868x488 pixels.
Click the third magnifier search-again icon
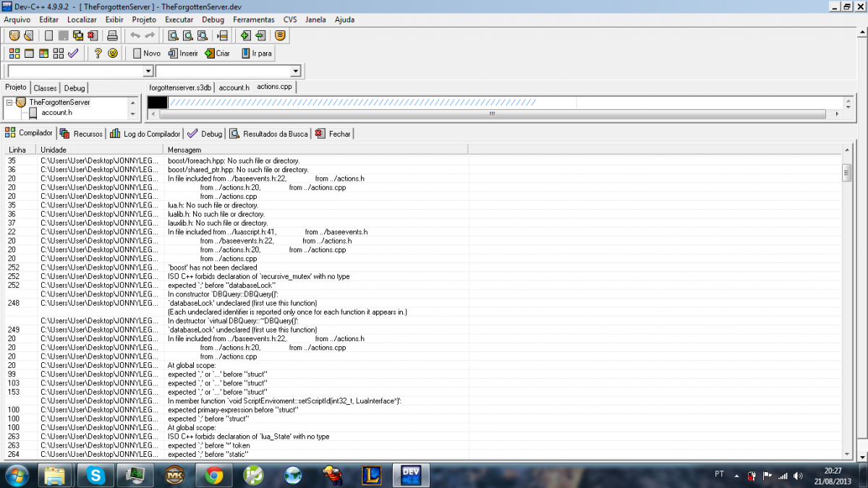pos(203,35)
